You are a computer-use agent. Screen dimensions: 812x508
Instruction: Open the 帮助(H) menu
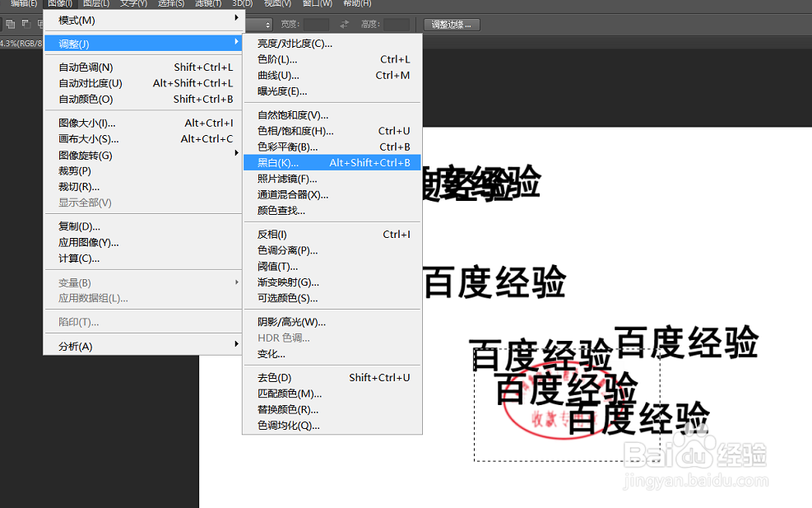(357, 3)
